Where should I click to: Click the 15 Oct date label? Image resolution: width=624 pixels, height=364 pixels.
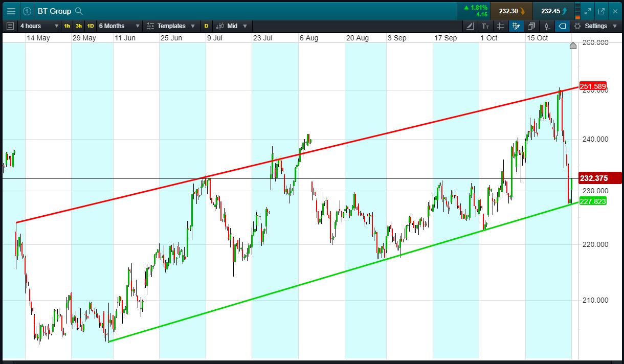[537, 38]
